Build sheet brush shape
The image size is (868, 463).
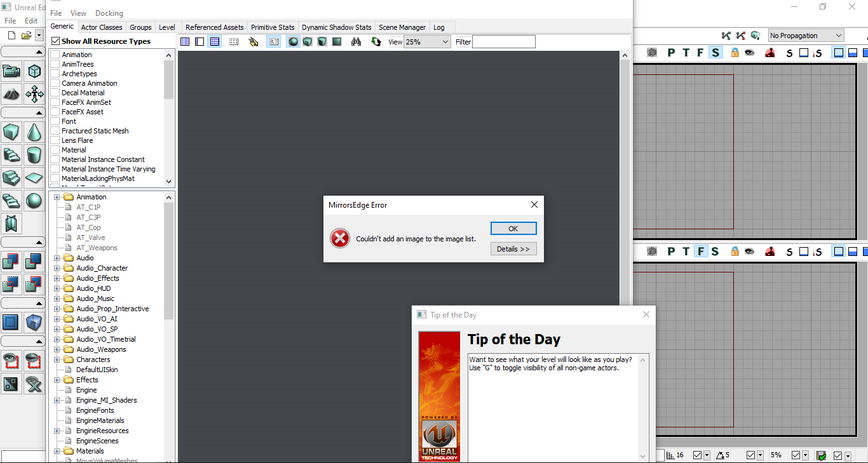click(x=34, y=178)
